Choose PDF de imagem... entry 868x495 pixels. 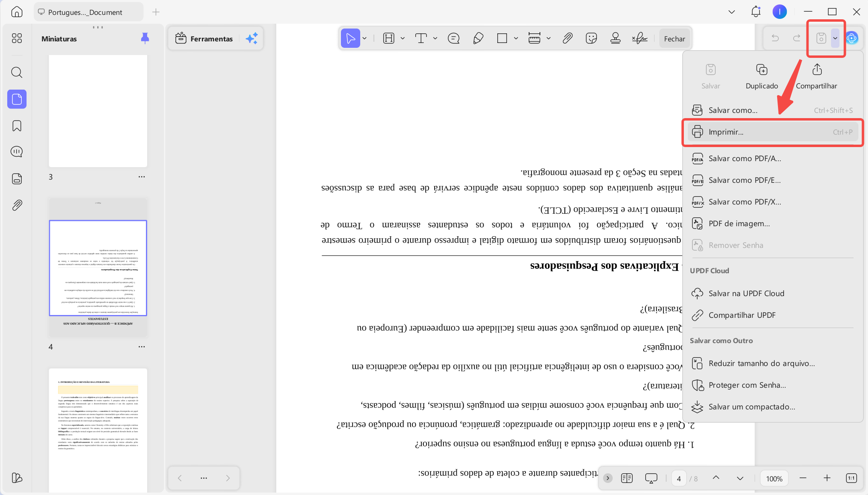pos(772,223)
